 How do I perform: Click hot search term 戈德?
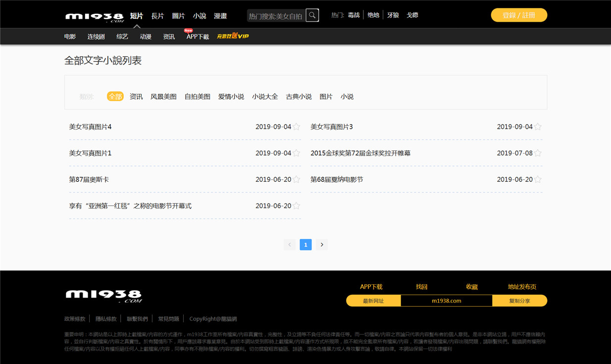click(412, 15)
